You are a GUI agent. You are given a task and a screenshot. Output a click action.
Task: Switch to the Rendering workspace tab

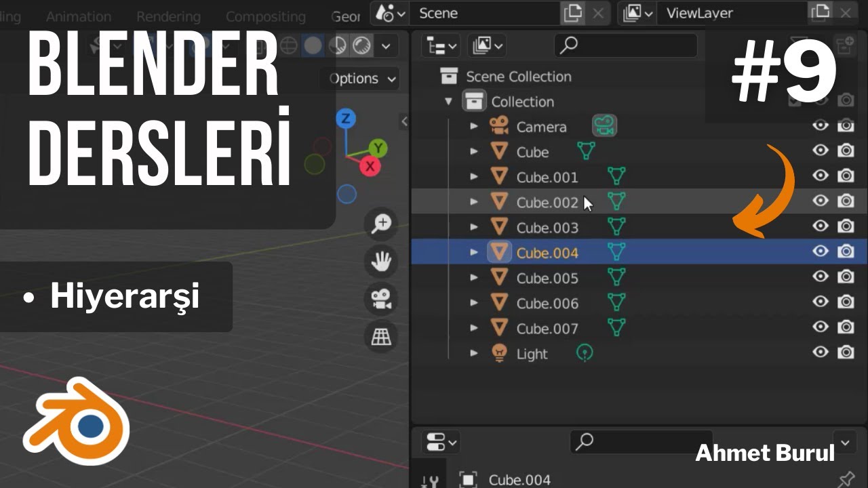[168, 16]
